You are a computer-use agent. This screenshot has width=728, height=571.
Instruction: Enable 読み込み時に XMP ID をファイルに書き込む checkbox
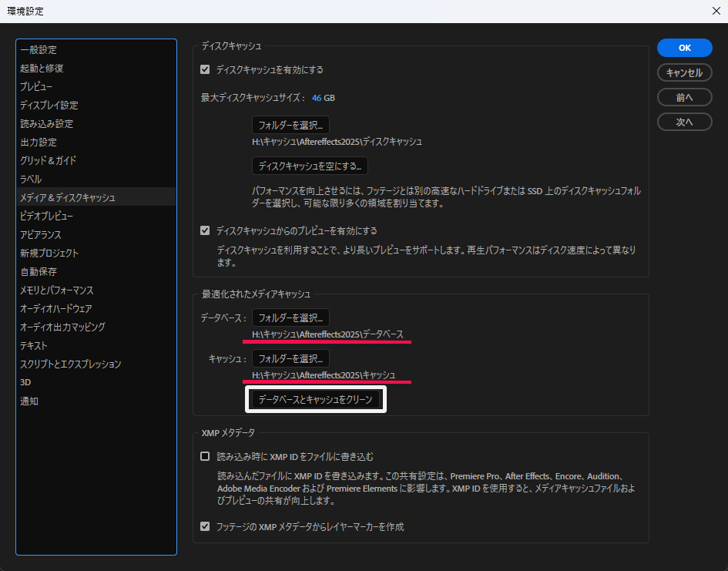tap(205, 456)
